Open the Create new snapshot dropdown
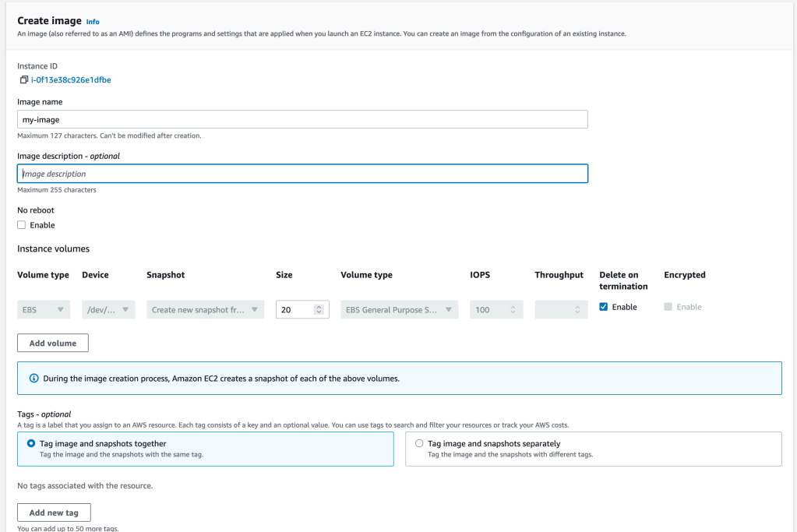 205,309
